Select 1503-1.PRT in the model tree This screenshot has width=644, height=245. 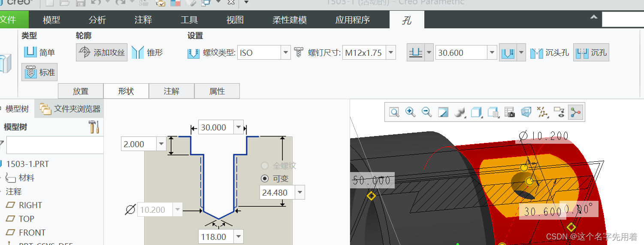[x=27, y=164]
